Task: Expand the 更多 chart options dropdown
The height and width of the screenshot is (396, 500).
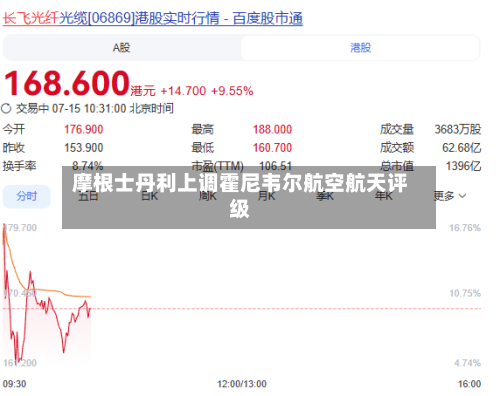Action: click(450, 196)
